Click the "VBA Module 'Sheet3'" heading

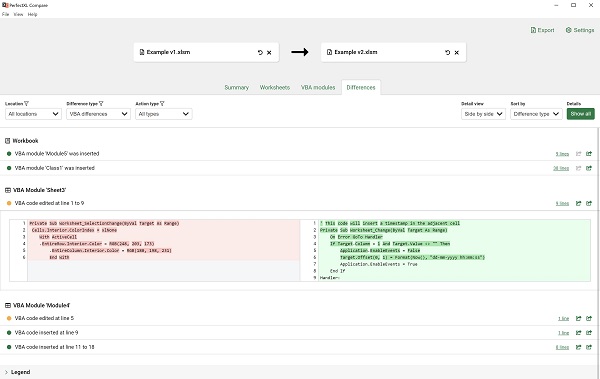39,190
